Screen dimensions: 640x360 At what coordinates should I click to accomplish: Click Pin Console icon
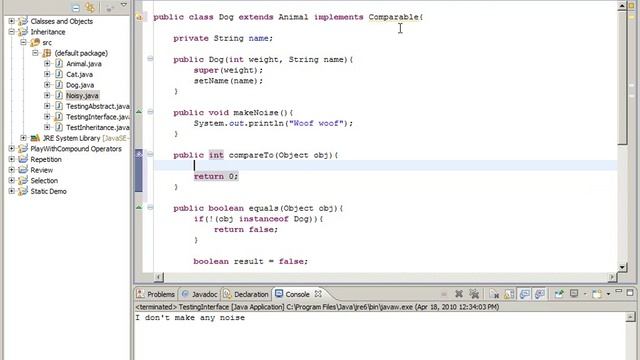(x=559, y=294)
